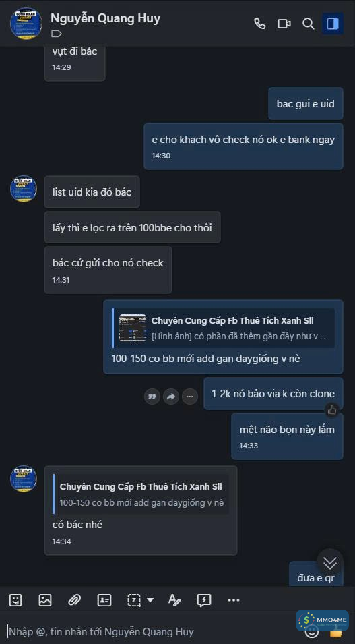Click the message input field for Nguyễn Quang Huy
This screenshot has height=644, width=355.
point(152,631)
